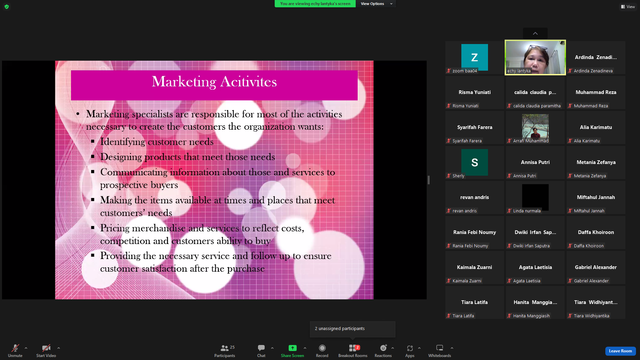640x360 pixels.
Task: Click the 'Communicating information about those' bullet
Action: [218, 178]
